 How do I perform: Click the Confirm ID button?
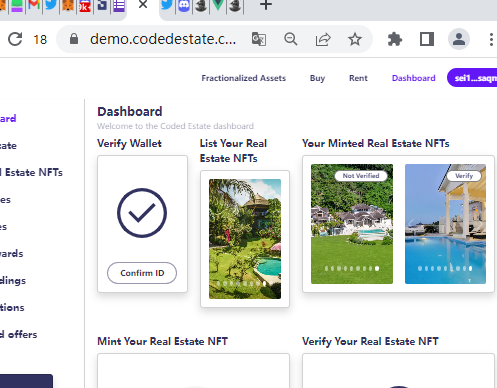coord(142,273)
